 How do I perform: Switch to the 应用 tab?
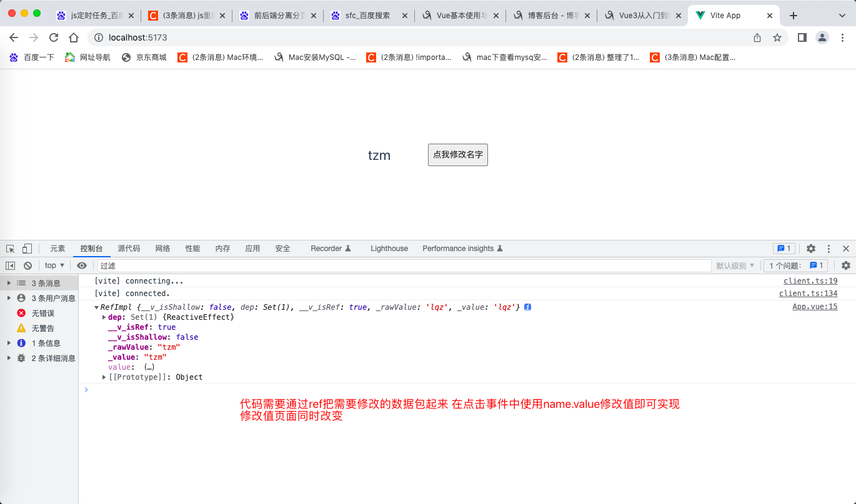click(x=252, y=249)
